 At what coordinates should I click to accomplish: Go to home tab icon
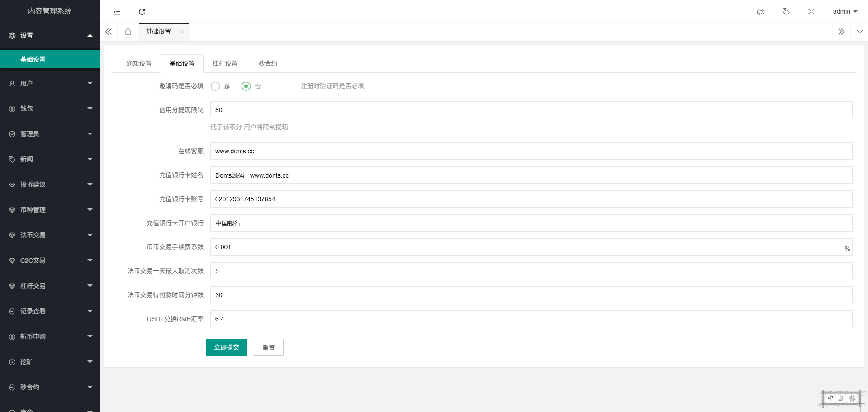[x=128, y=32]
